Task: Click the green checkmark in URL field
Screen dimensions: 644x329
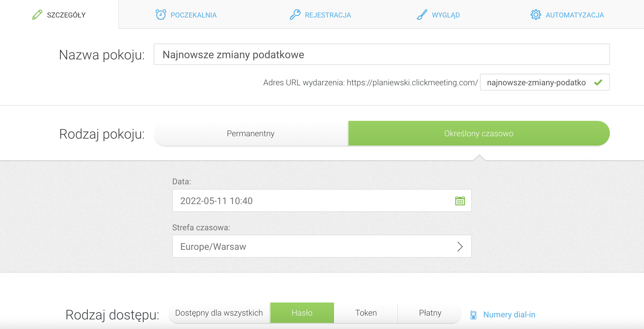Action: tap(598, 83)
